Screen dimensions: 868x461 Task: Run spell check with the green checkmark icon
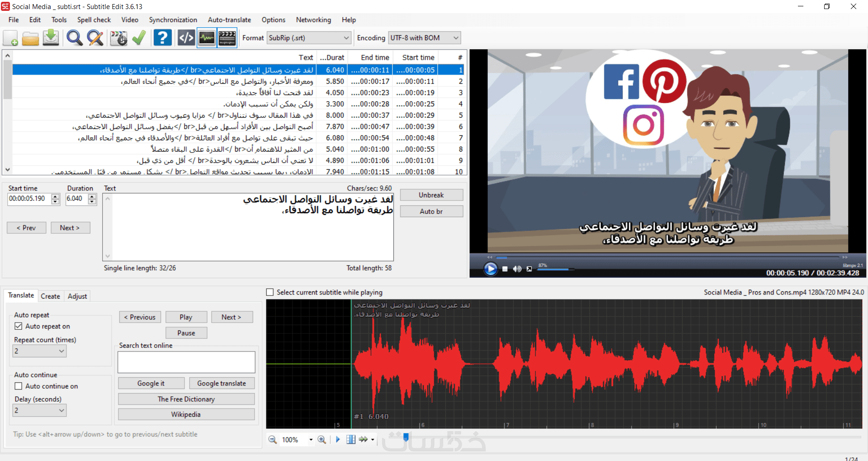139,38
